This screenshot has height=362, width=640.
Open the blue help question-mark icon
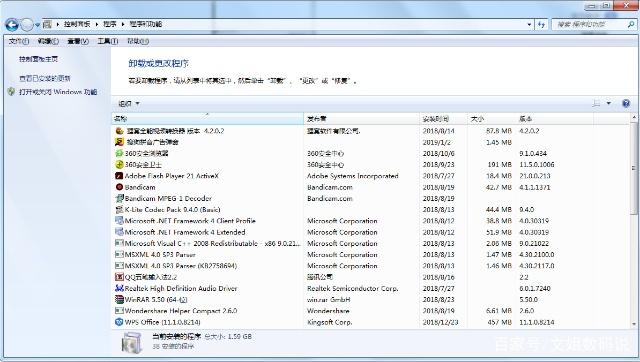pos(626,104)
